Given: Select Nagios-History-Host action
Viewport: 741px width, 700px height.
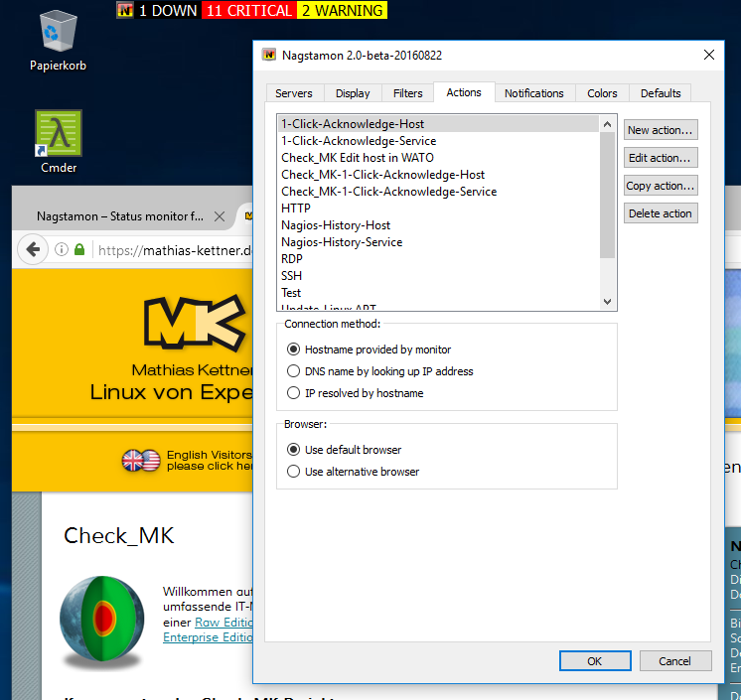Looking at the screenshot, I should pos(439,225).
